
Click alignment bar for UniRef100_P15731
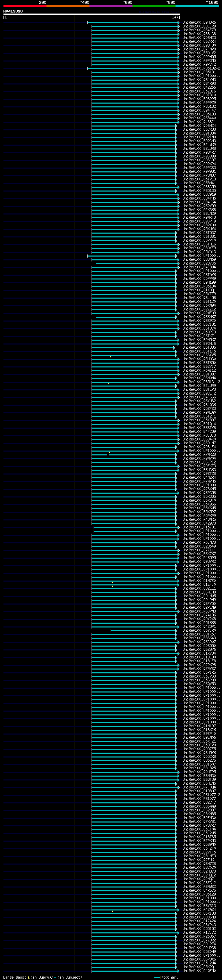click(137, 528)
